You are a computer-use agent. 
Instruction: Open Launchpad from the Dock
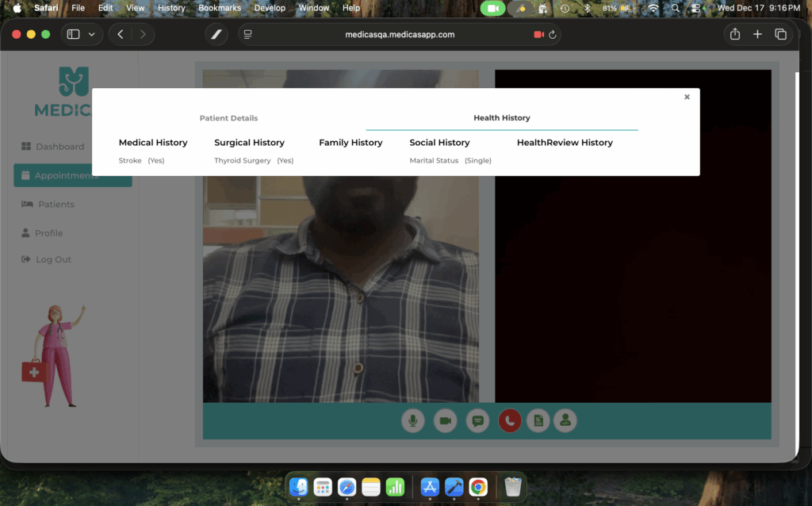323,487
